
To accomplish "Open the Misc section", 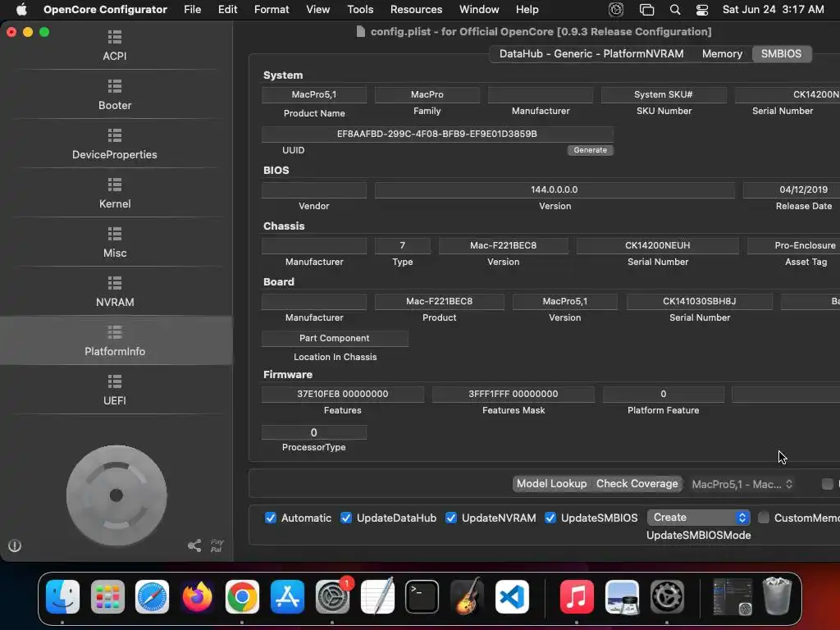I will 115,243.
